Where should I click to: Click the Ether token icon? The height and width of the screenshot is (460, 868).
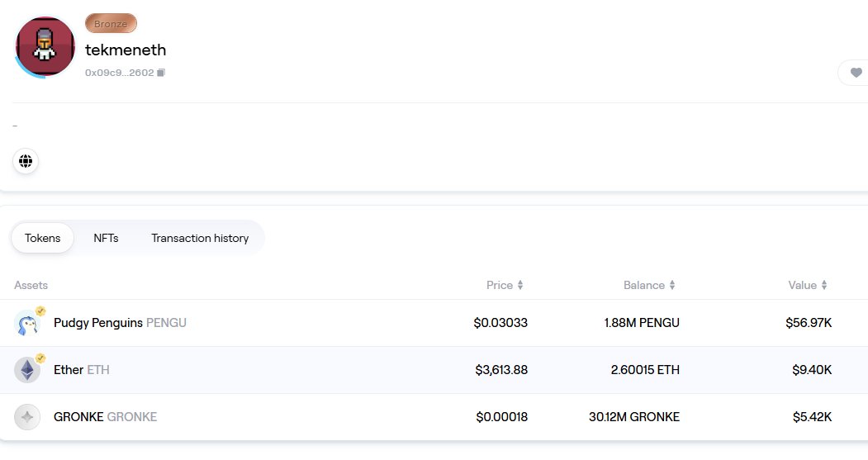(x=27, y=370)
